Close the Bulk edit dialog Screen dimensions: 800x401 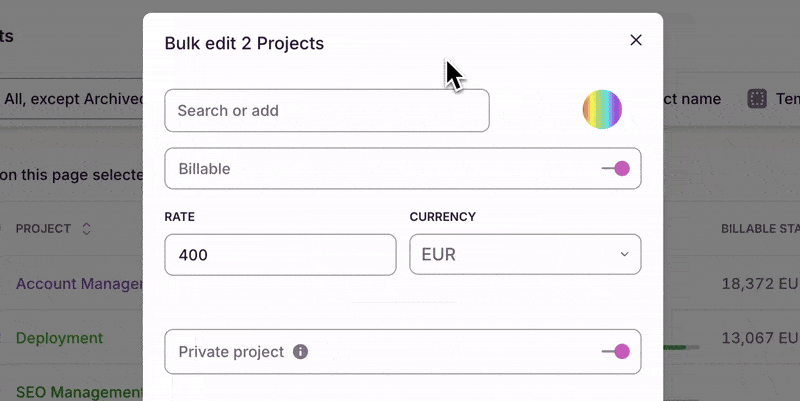point(636,40)
